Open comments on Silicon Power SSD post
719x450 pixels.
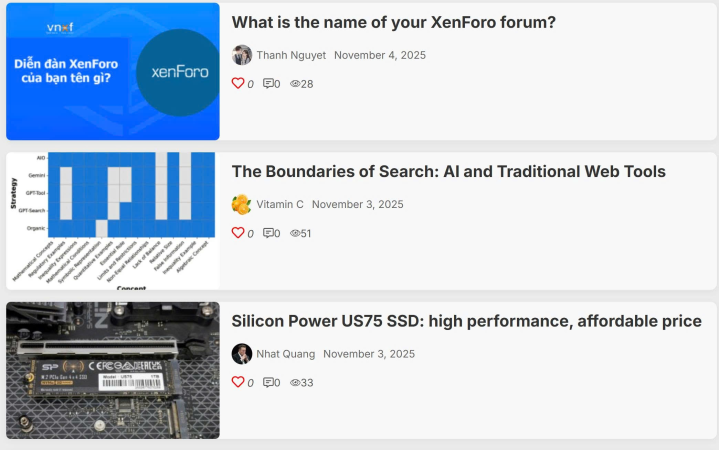(269, 382)
